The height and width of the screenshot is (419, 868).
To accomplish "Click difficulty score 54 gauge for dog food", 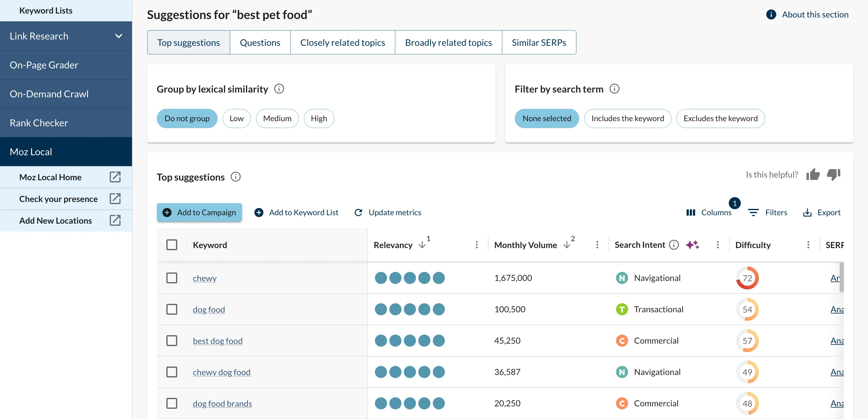I will click(x=747, y=309).
